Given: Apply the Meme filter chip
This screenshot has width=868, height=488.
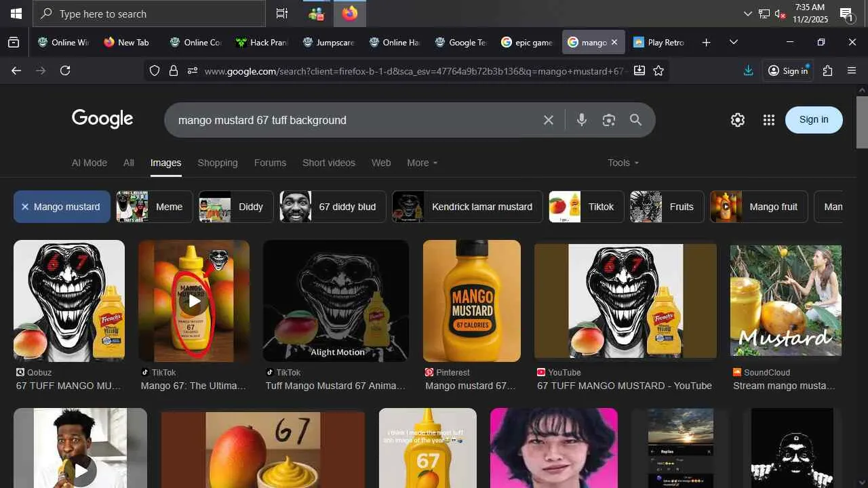Looking at the screenshot, I should (x=155, y=207).
